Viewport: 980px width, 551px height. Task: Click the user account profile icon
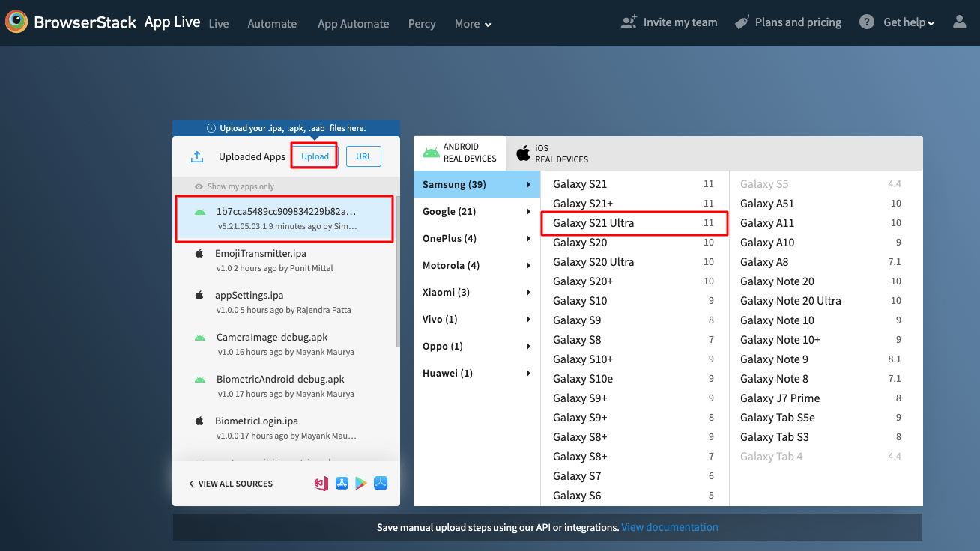point(960,22)
